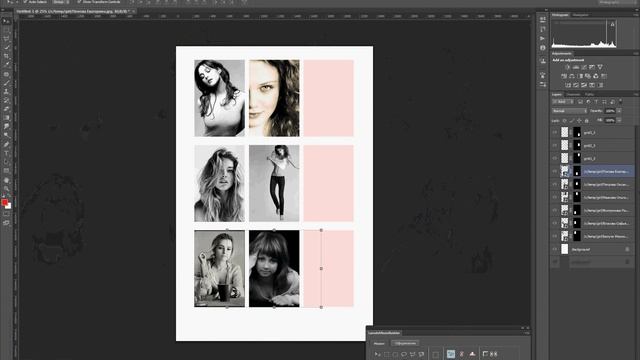The height and width of the screenshot is (360, 640).
Task: Lock layer position in Layers panel
Action: 579,120
